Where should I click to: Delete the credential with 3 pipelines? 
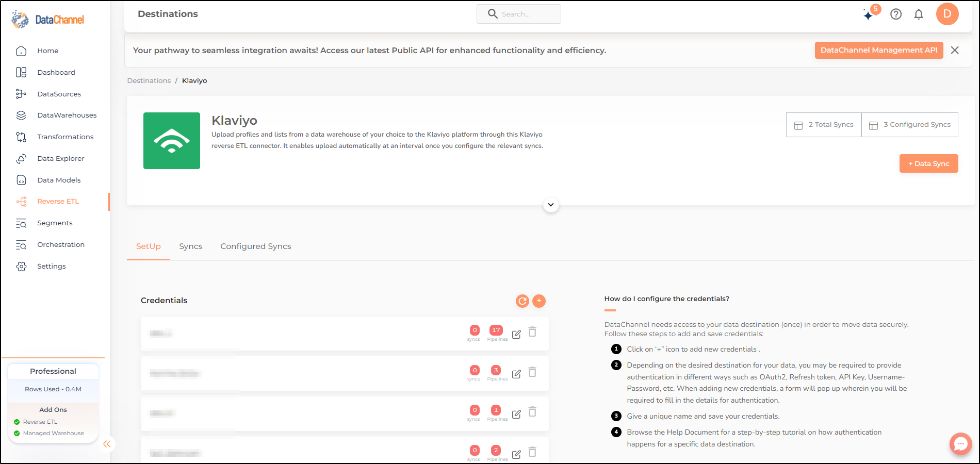click(x=533, y=372)
